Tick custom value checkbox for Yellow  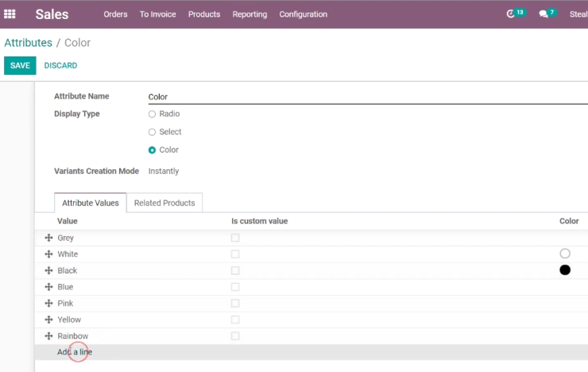(x=235, y=320)
